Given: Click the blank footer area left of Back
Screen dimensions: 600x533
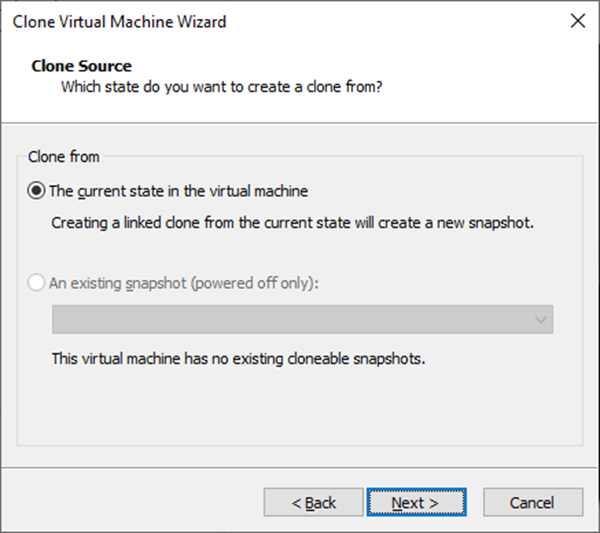Looking at the screenshot, I should click(130, 502).
